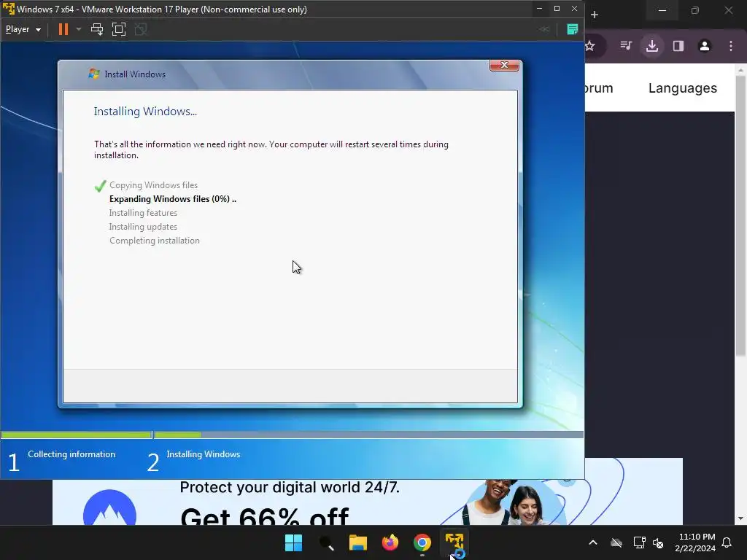Click the webpage vertical scrollbar thumb
The height and width of the screenshot is (560, 747).
pos(740,214)
